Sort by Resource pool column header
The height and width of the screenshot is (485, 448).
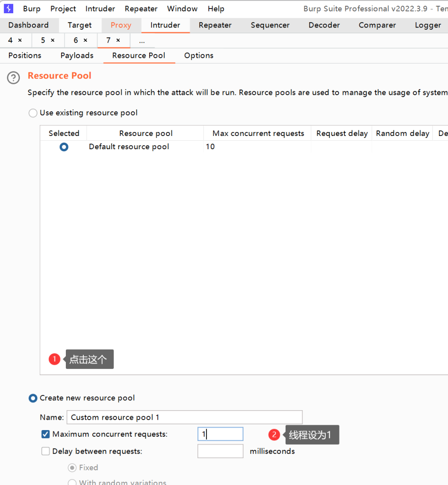(x=145, y=133)
